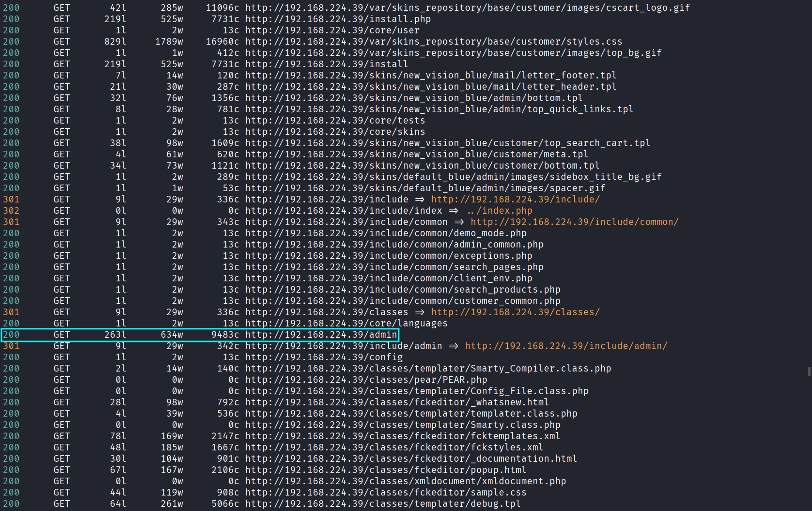Follow the orange /include/admin/ redirect target

(x=566, y=346)
